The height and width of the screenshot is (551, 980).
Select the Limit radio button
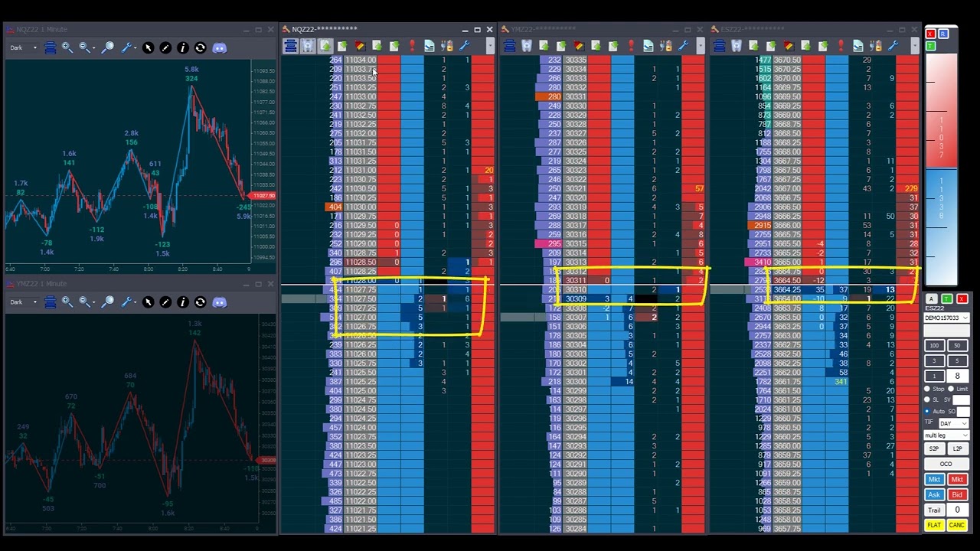pyautogui.click(x=951, y=388)
